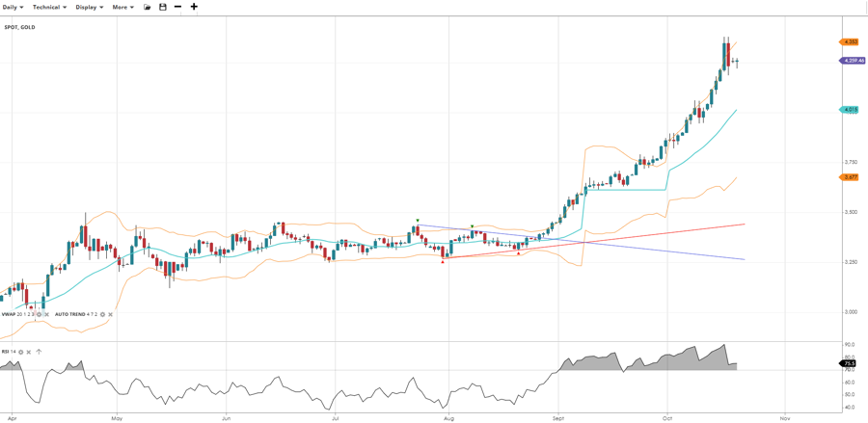Open AUTO TREND settings gear

coord(102,314)
